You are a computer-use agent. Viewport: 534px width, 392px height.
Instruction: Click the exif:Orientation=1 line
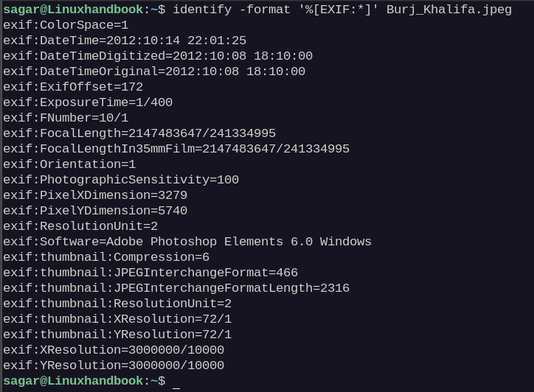(x=69, y=164)
